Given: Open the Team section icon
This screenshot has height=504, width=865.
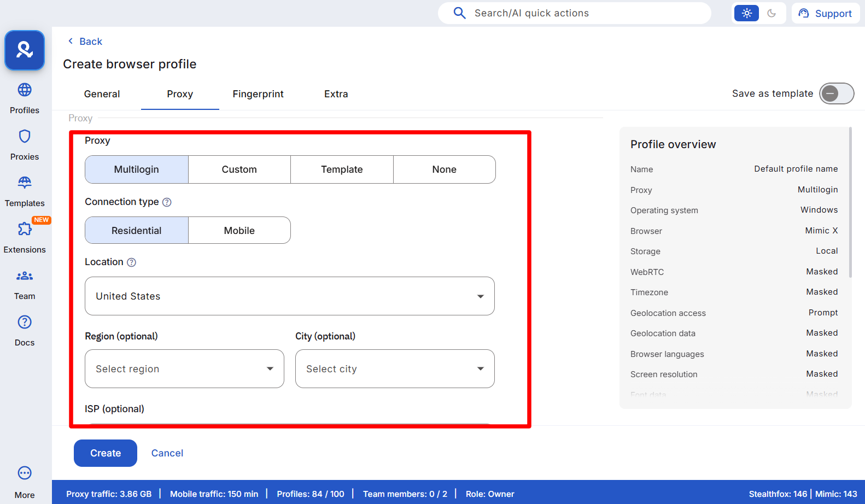Looking at the screenshot, I should pyautogui.click(x=25, y=276).
